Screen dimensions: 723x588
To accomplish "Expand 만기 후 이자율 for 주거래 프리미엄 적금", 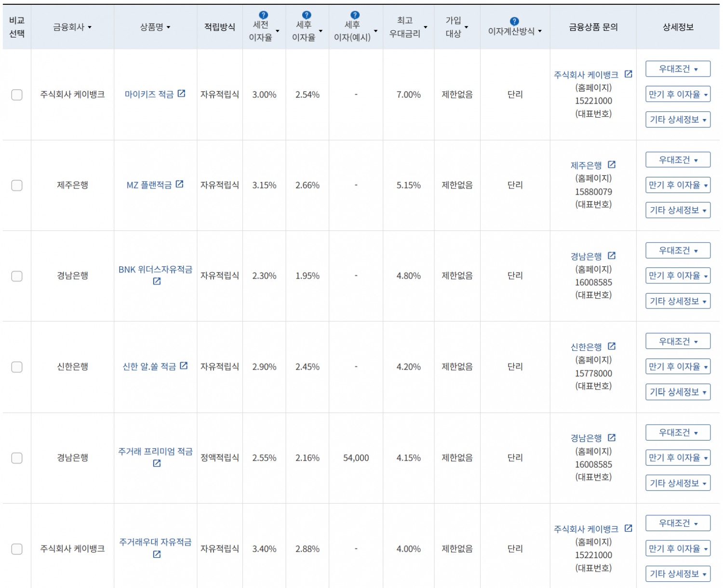I will point(678,458).
